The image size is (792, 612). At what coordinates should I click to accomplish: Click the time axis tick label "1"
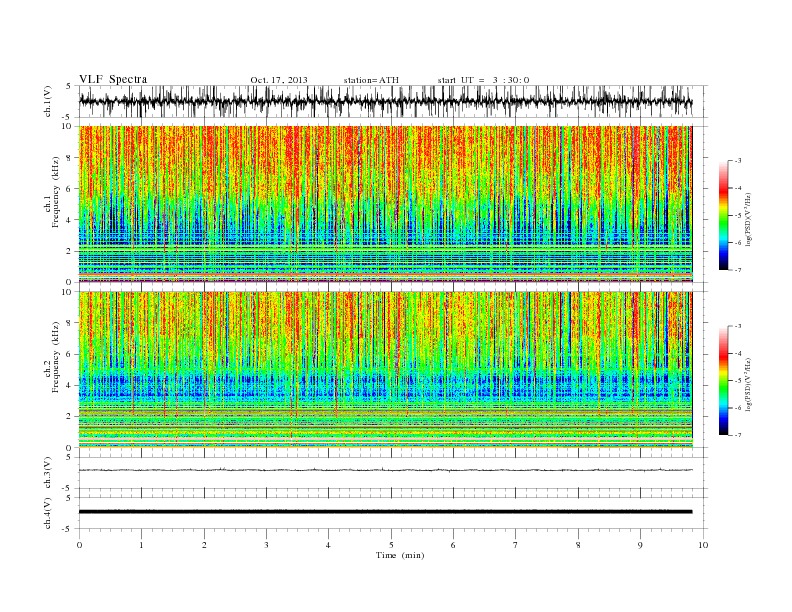point(141,545)
